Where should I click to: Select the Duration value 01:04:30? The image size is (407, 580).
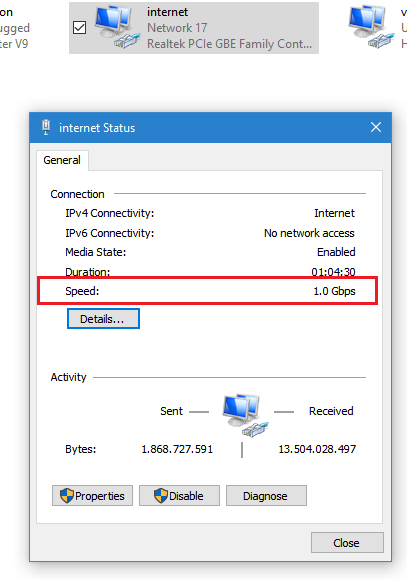click(333, 272)
